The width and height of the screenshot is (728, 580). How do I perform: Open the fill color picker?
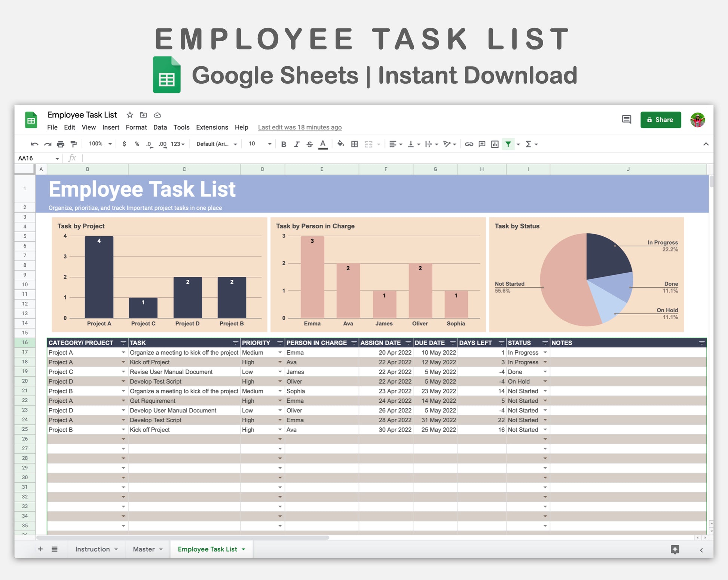point(340,144)
